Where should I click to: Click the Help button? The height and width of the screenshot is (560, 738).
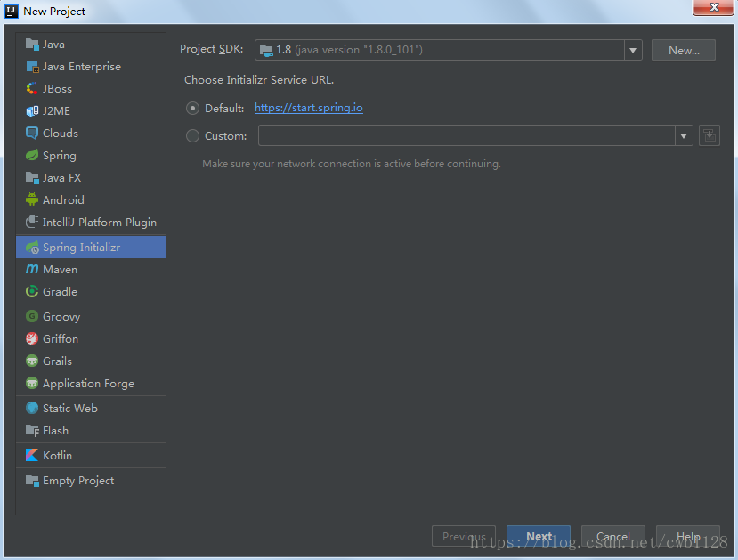coord(687,536)
